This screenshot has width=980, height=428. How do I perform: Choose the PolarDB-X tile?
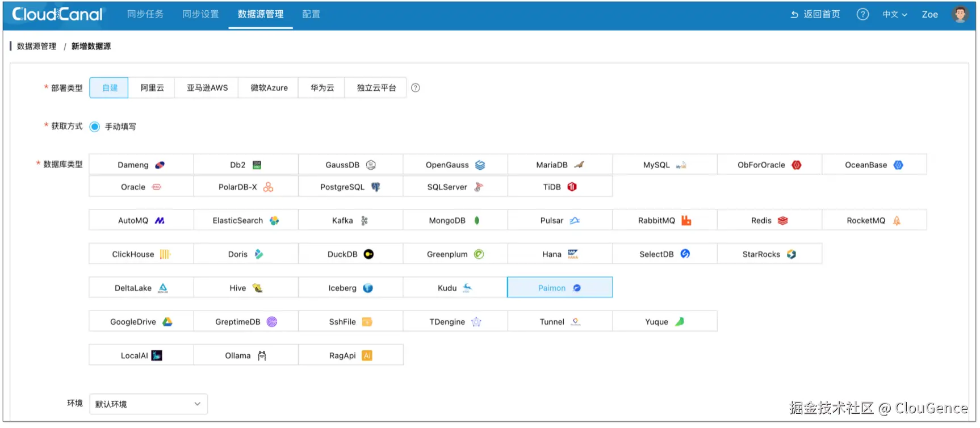tap(246, 187)
